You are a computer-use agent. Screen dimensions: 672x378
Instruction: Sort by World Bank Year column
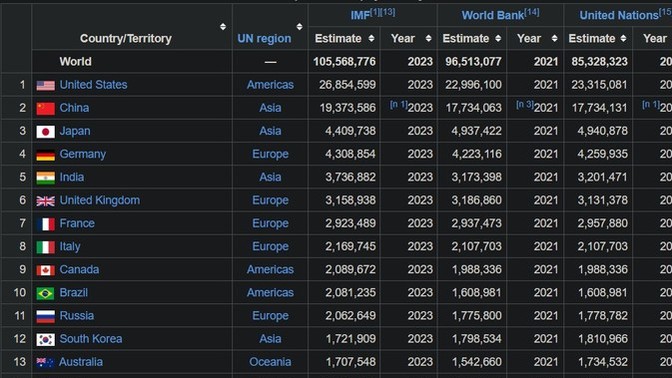pos(554,39)
